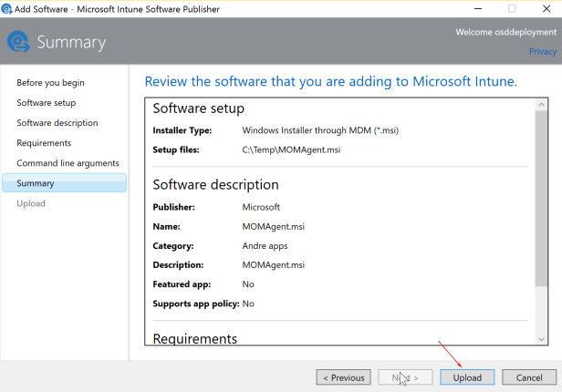This screenshot has width=562, height=392.
Task: Click the Setup files label
Action: point(175,150)
